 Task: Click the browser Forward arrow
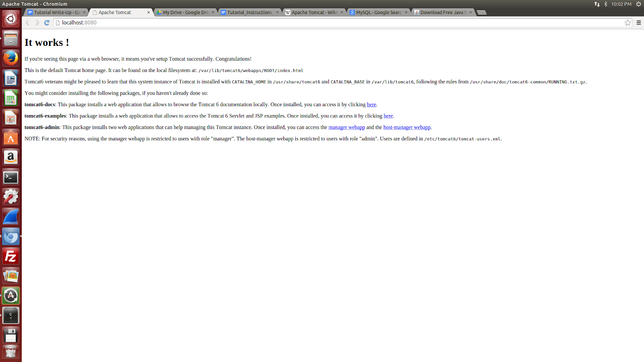pos(37,23)
